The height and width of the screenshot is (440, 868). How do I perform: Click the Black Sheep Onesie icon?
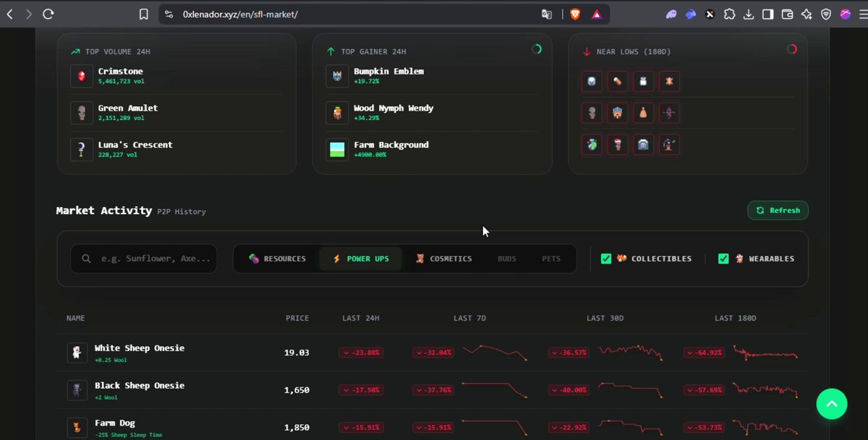77,390
